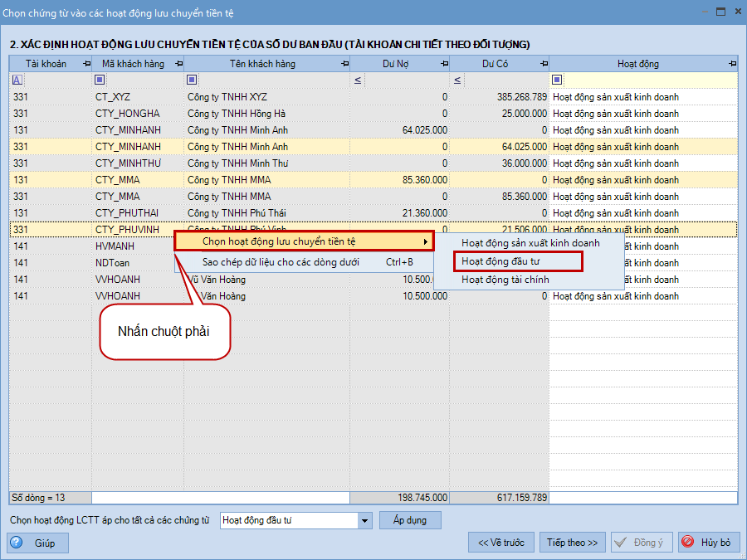The height and width of the screenshot is (560, 747).
Task: Go back using Về trước button
Action: pyautogui.click(x=501, y=543)
